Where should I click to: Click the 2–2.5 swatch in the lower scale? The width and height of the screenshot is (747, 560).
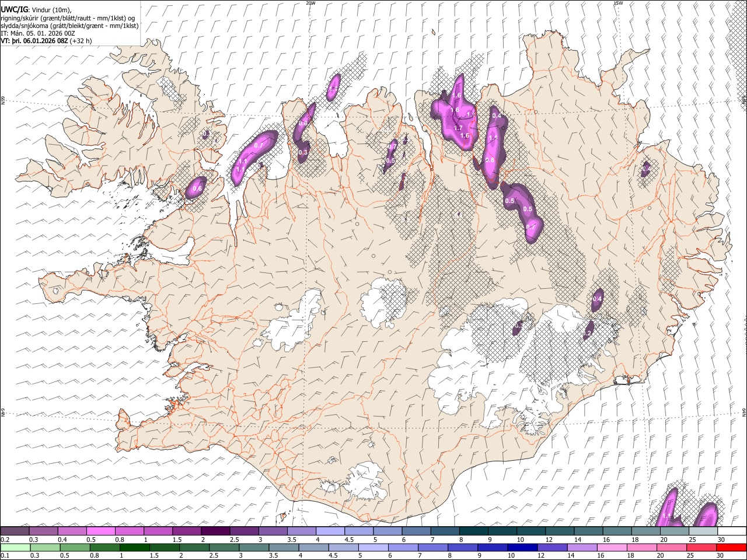[x=194, y=547]
